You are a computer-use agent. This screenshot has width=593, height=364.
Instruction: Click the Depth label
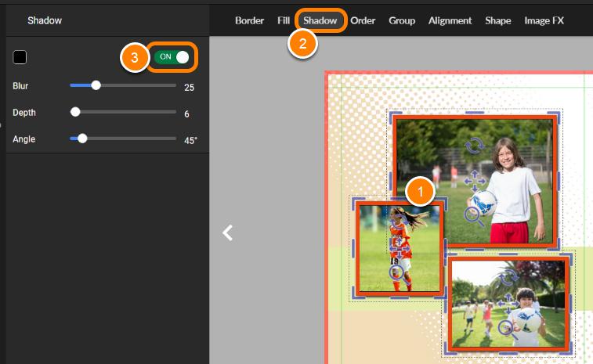click(24, 113)
